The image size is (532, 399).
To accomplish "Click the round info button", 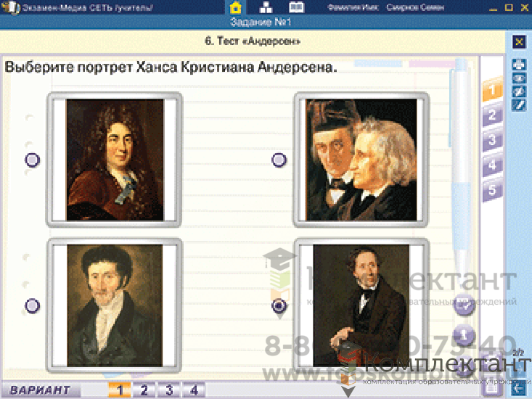I will [465, 336].
